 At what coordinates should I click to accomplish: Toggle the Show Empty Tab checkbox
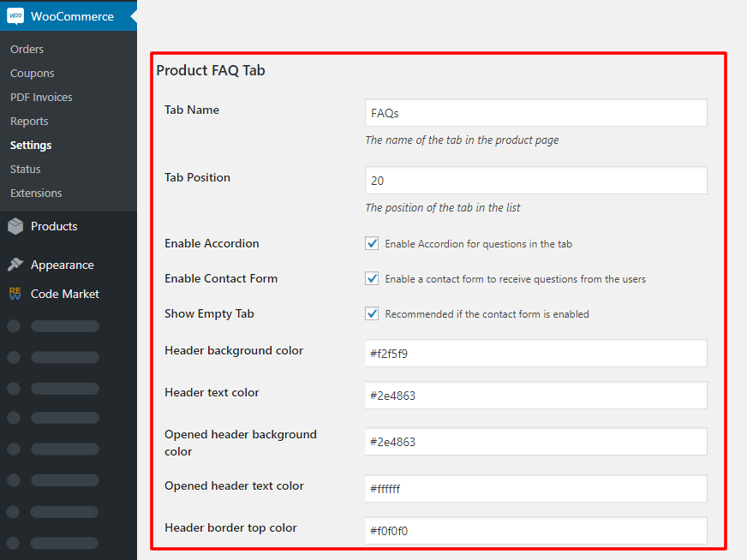tap(372, 314)
